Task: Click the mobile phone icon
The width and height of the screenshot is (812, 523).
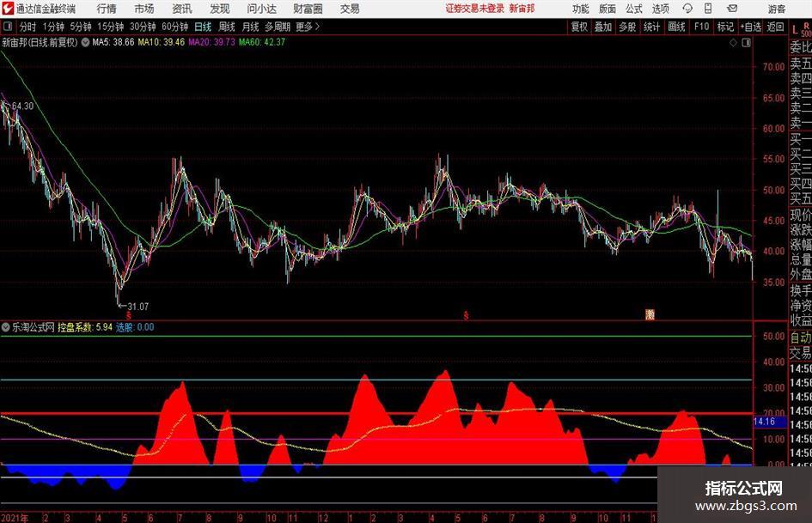Action: pyautogui.click(x=708, y=9)
